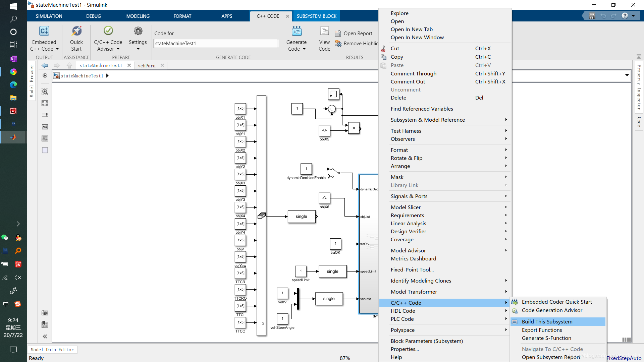Collapse palette with double chevron
The height and width of the screenshot is (362, 644).
click(x=45, y=336)
